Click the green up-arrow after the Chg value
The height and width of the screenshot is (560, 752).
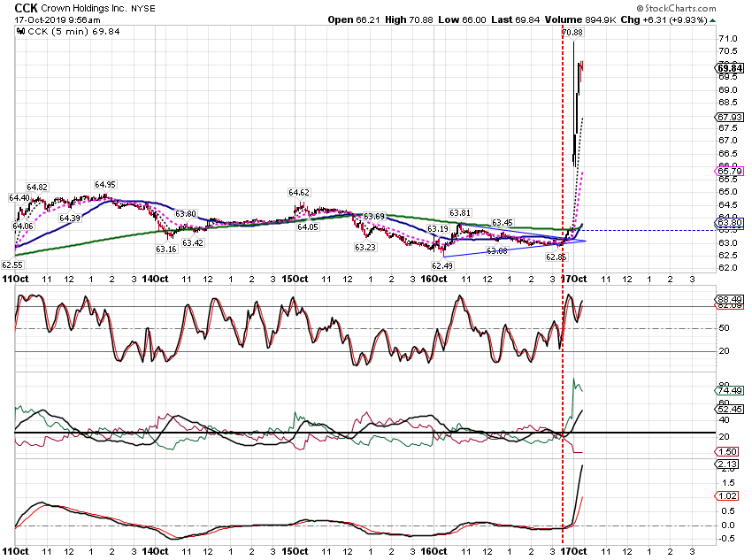pos(713,20)
